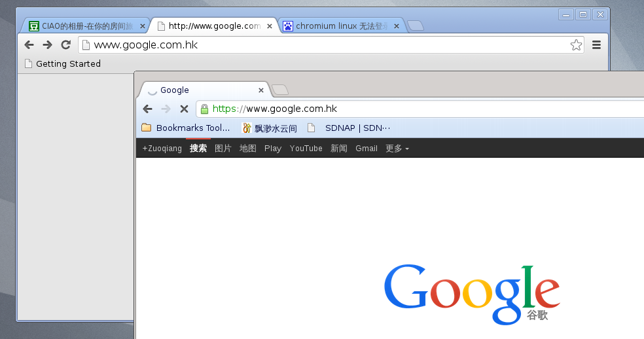Click forward arrow beside www.google.com.hk in rear window
644x339 pixels.
[48, 45]
